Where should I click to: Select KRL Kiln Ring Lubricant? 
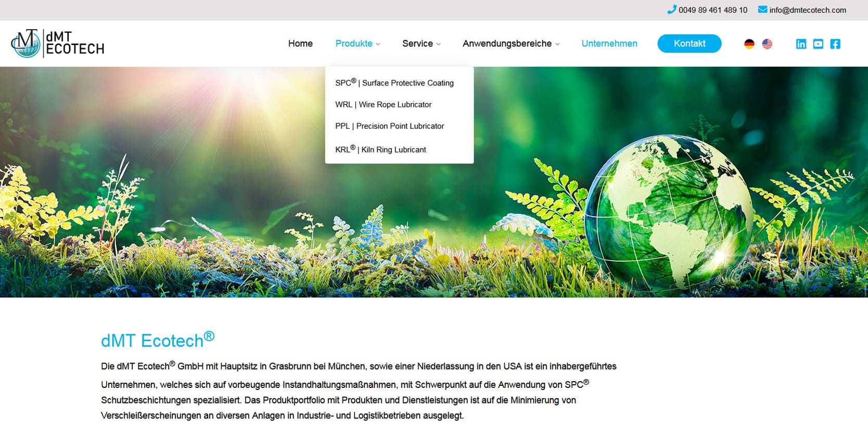click(380, 149)
